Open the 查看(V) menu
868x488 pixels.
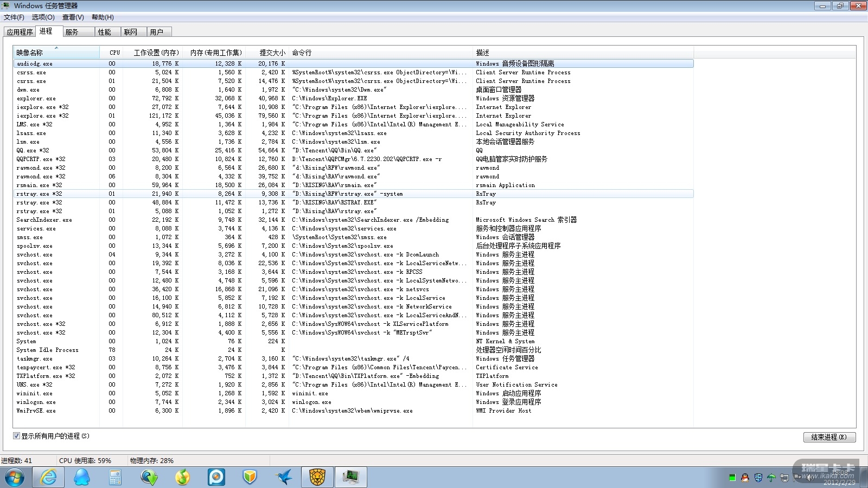coord(73,17)
